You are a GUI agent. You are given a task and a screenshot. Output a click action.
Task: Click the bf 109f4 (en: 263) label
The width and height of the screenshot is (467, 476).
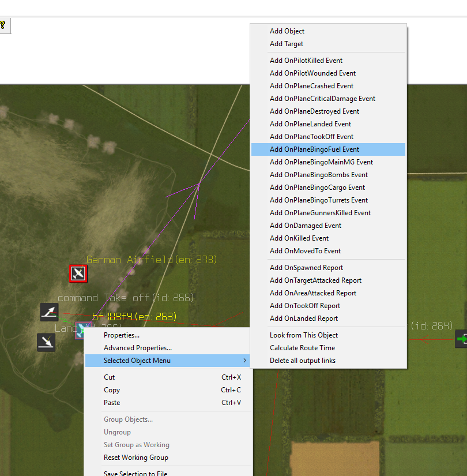click(x=134, y=317)
